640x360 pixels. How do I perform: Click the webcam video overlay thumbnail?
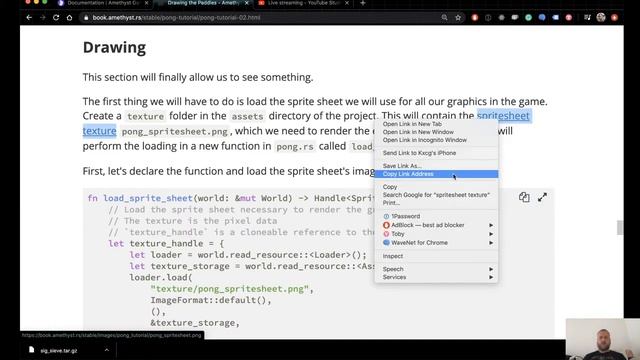tap(602, 339)
